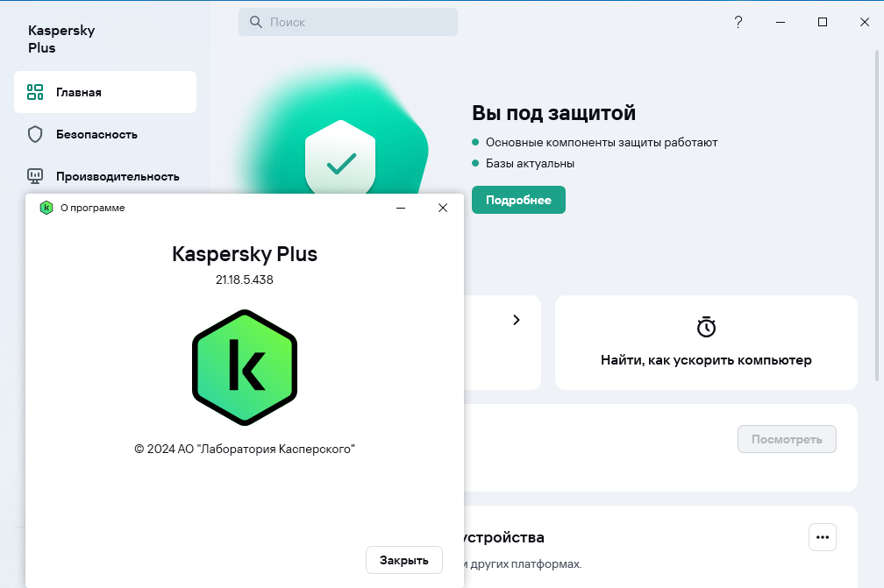Open the Главная section in sidebar
This screenshot has width=884, height=588.
(105, 92)
